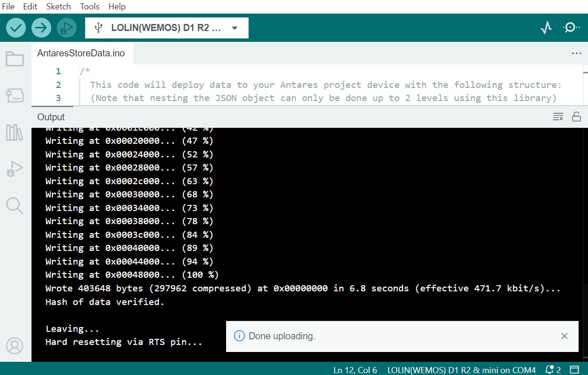Select the AntaresStoreData.ino tab

pyautogui.click(x=81, y=53)
